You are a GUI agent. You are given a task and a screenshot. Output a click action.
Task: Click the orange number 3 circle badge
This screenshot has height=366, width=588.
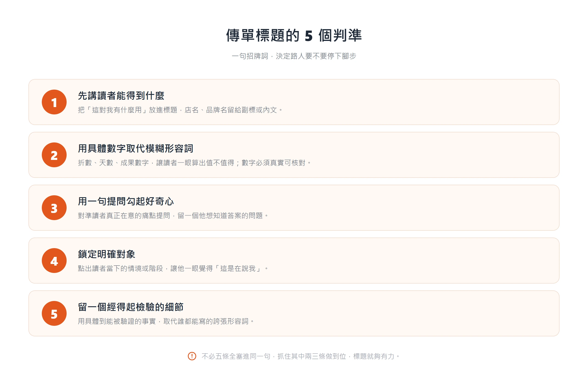point(54,208)
